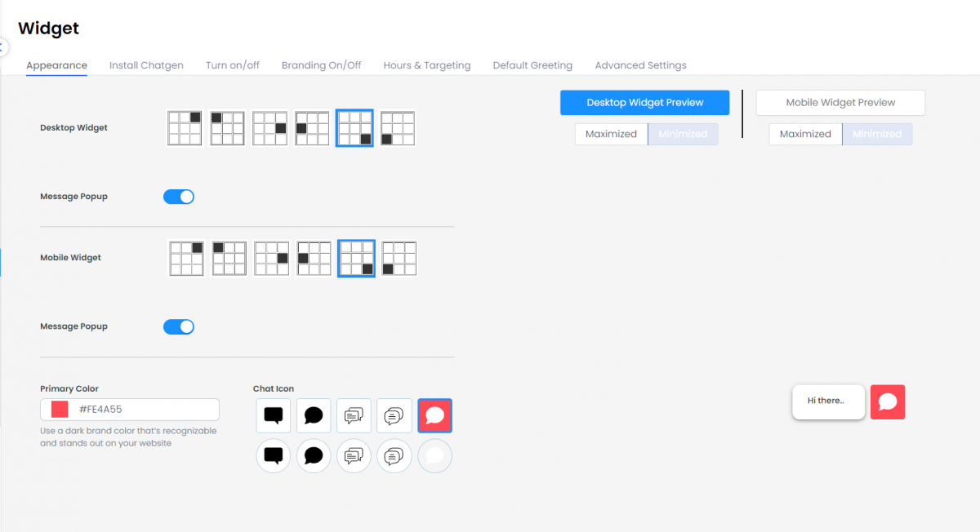Choose bottom-left position for Desktop Widget
Screen dimensions: 980x532
pyautogui.click(x=398, y=128)
